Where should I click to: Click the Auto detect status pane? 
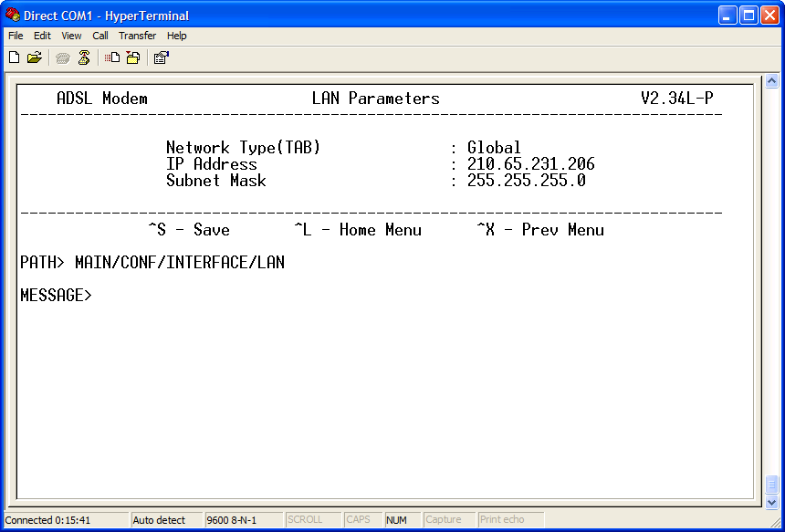[166, 519]
